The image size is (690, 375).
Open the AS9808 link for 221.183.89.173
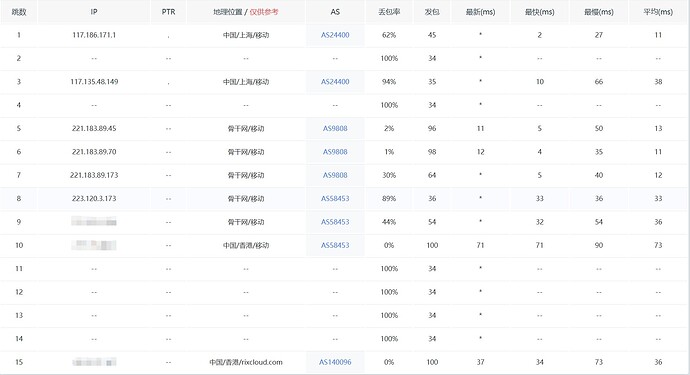pyautogui.click(x=335, y=175)
